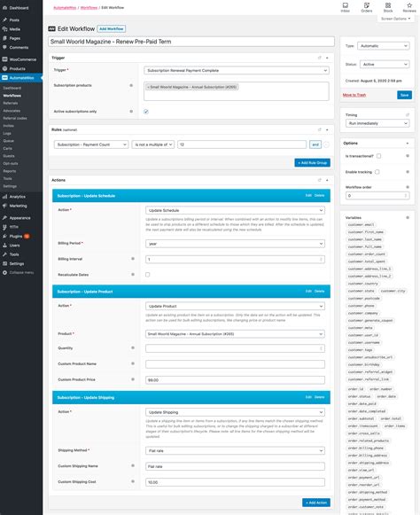Click the rule value field containing 12

(242, 144)
